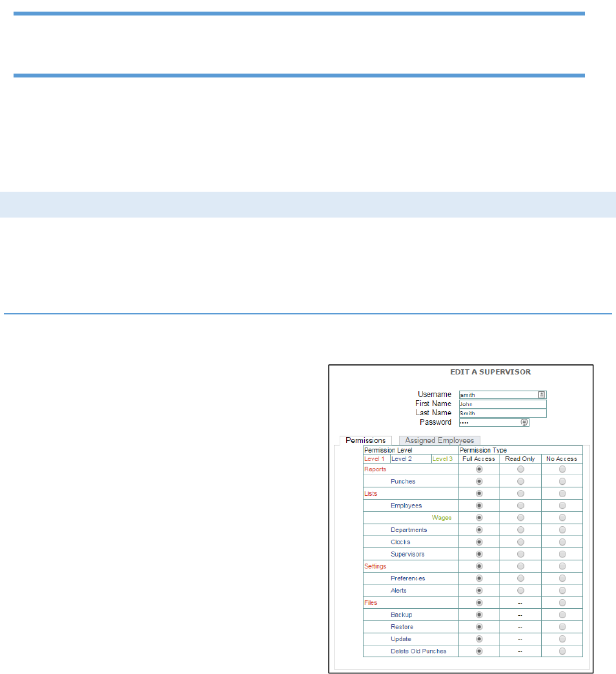
Task: Select Full Access for Settings
Action: 479,566
